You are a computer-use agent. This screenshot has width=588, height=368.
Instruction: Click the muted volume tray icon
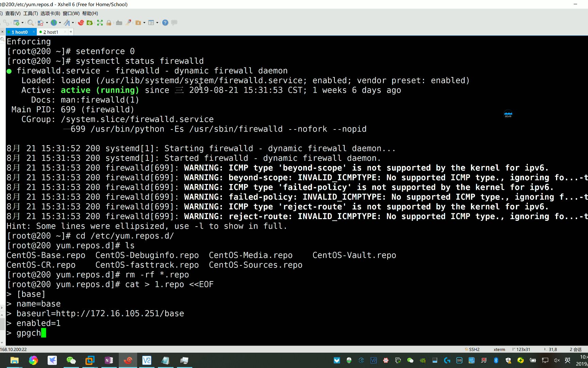point(557,361)
